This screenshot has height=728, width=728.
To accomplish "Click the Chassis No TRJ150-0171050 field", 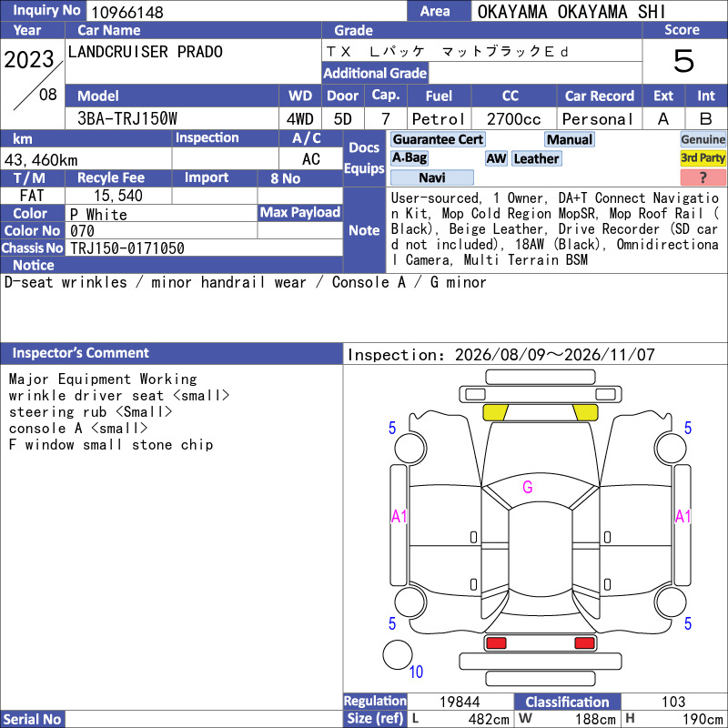I will pyautogui.click(x=204, y=248).
